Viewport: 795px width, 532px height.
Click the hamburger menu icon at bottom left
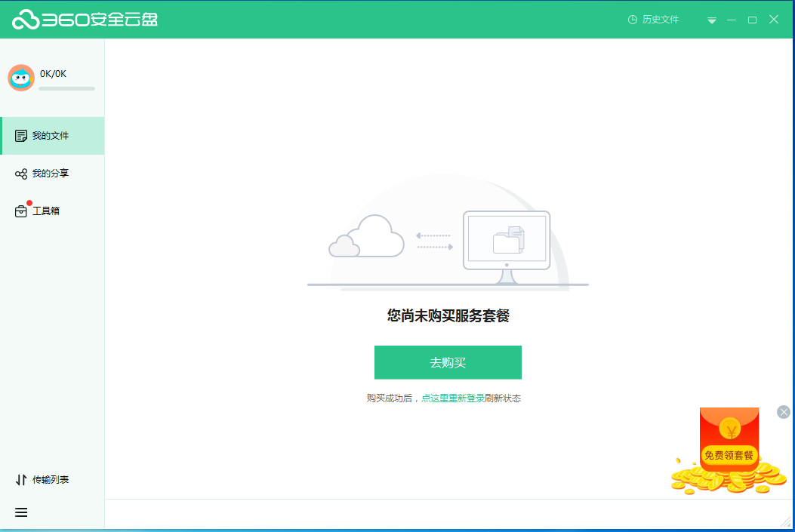tap(20, 512)
